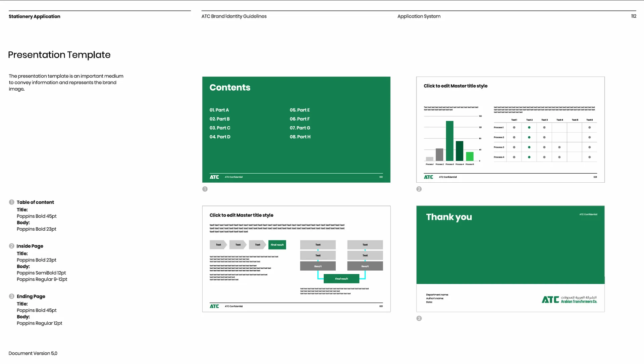Click the Stationery Application header label

coord(35,16)
